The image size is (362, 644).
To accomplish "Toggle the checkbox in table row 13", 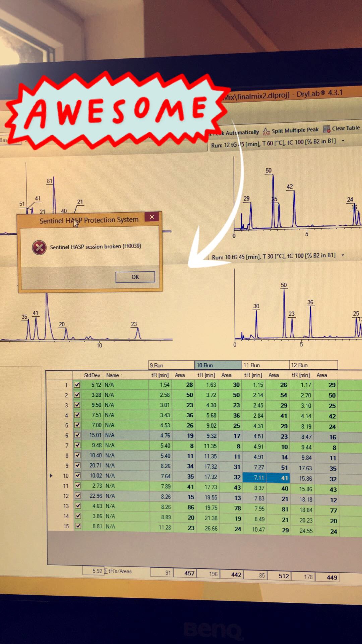I will point(78,505).
